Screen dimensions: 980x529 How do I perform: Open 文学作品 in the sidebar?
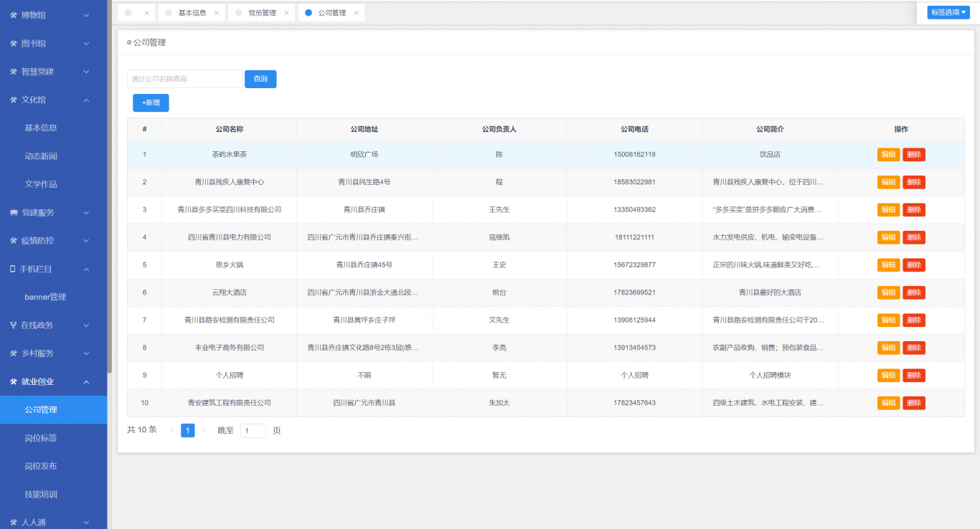click(41, 184)
